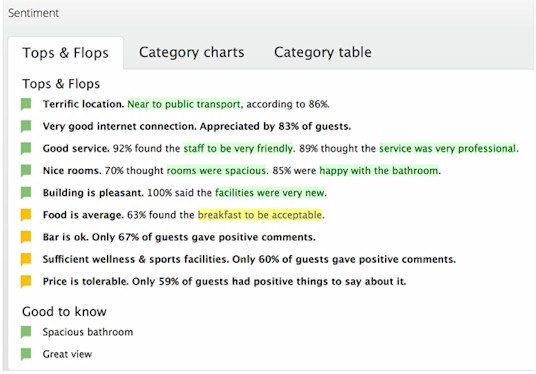Screen dimensions: 536x374
Task: Click the yellow flag next to Price is tolerable
Action: 26,281
